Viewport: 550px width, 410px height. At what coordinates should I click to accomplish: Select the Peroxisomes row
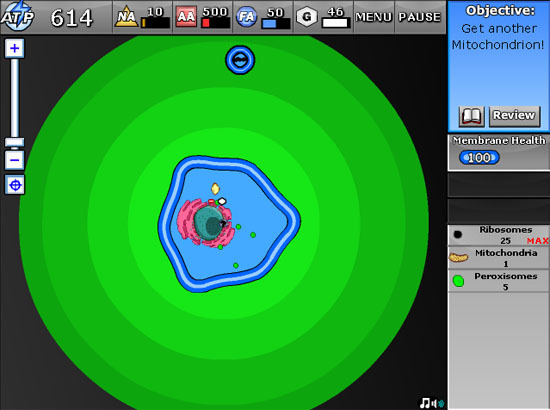click(x=499, y=281)
